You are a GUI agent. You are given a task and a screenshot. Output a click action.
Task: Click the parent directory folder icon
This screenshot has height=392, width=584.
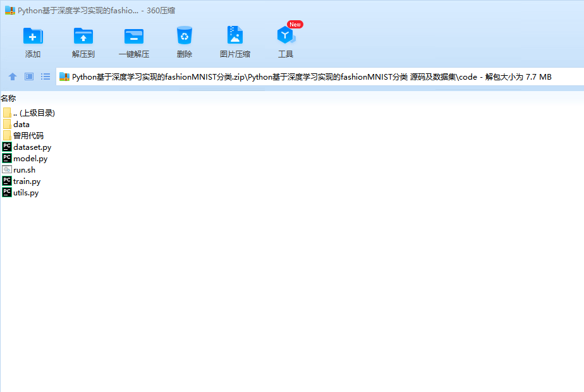(7, 113)
